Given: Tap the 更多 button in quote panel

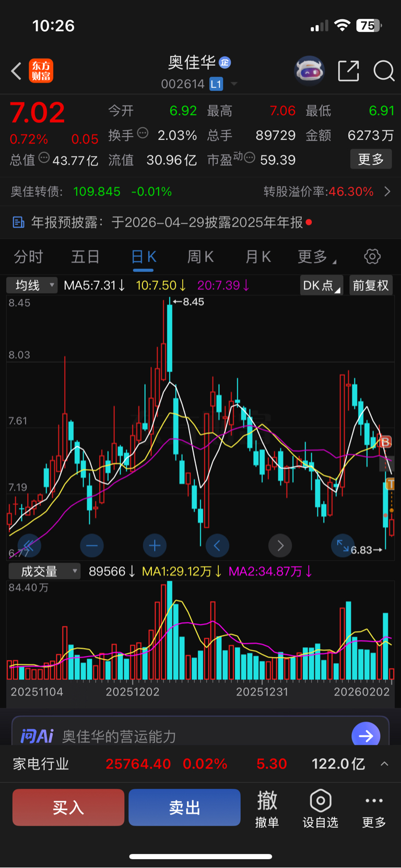Looking at the screenshot, I should pos(371,159).
